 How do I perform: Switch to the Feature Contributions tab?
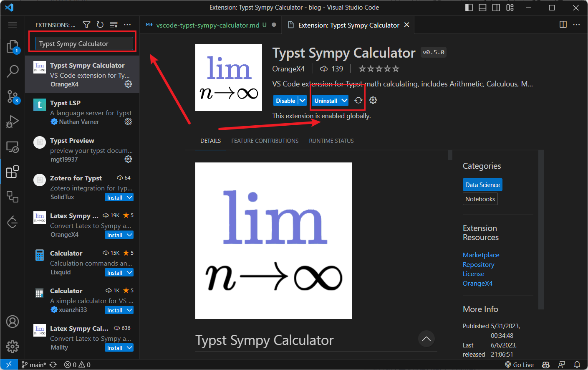265,141
